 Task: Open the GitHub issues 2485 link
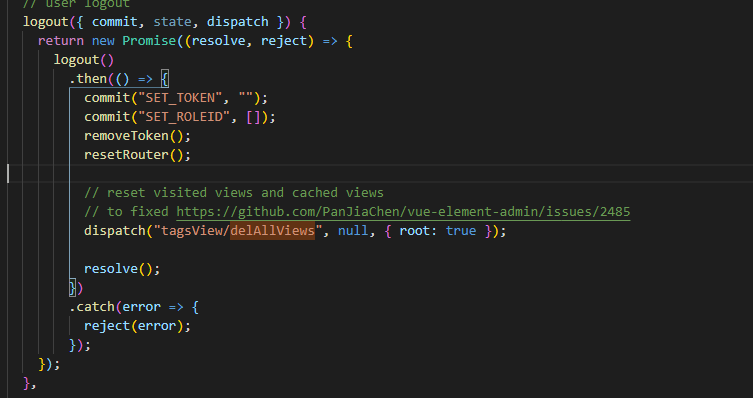click(x=403, y=212)
